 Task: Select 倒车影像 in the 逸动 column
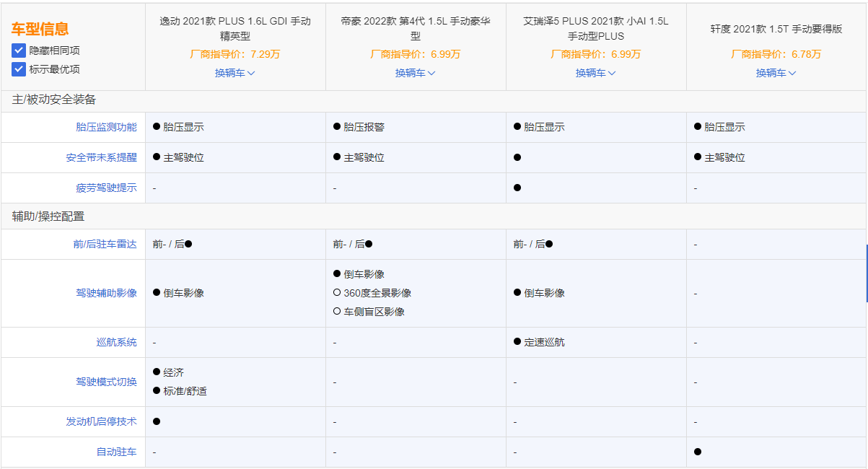click(183, 293)
